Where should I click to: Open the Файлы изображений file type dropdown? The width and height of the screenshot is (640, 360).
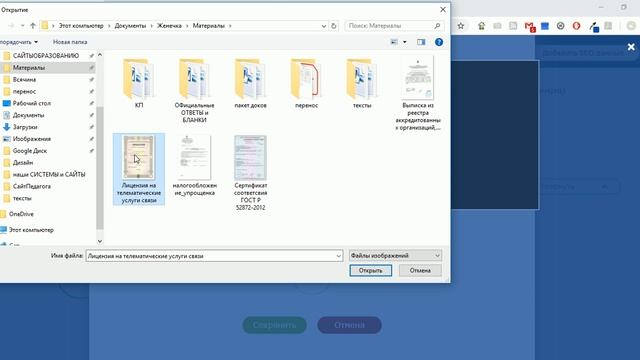pyautogui.click(x=395, y=256)
